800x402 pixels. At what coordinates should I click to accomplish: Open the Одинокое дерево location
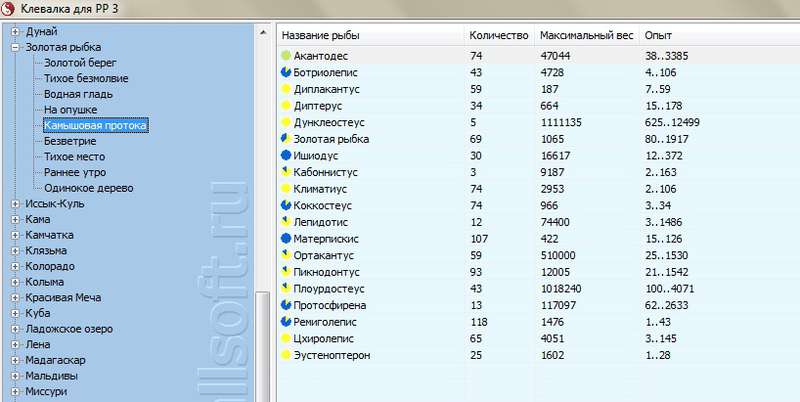89,188
